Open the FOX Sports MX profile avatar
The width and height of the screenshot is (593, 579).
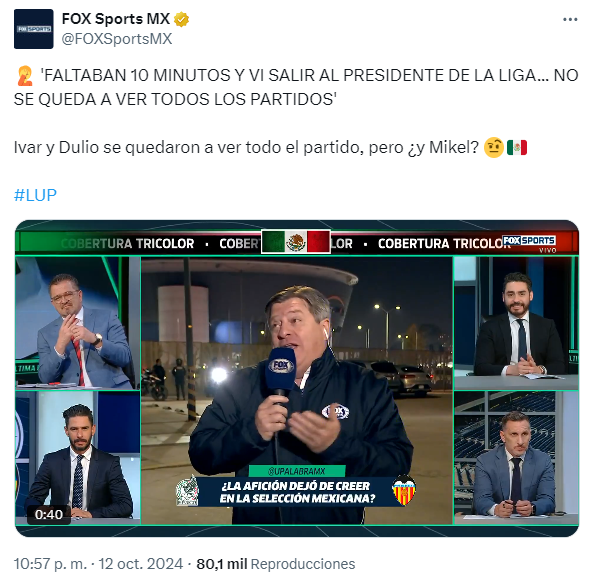(34, 29)
